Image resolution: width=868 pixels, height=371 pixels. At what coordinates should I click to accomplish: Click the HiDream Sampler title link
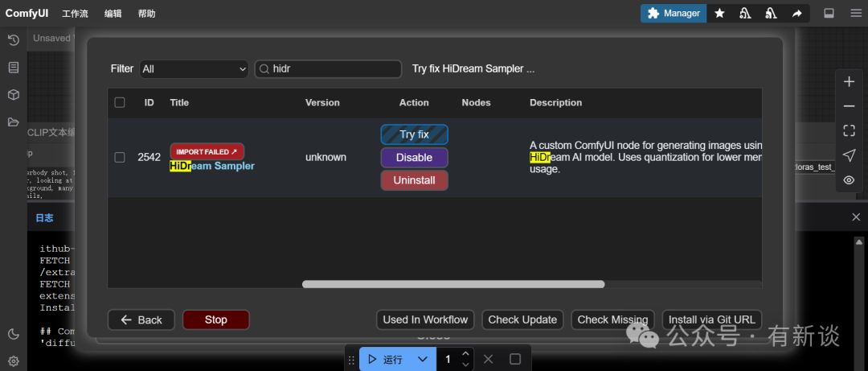pos(212,166)
